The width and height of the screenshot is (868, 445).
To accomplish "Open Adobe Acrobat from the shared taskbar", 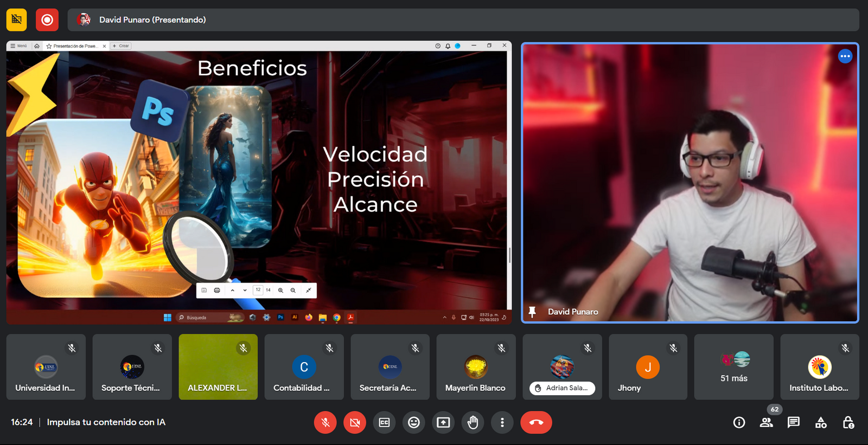I will 350,318.
